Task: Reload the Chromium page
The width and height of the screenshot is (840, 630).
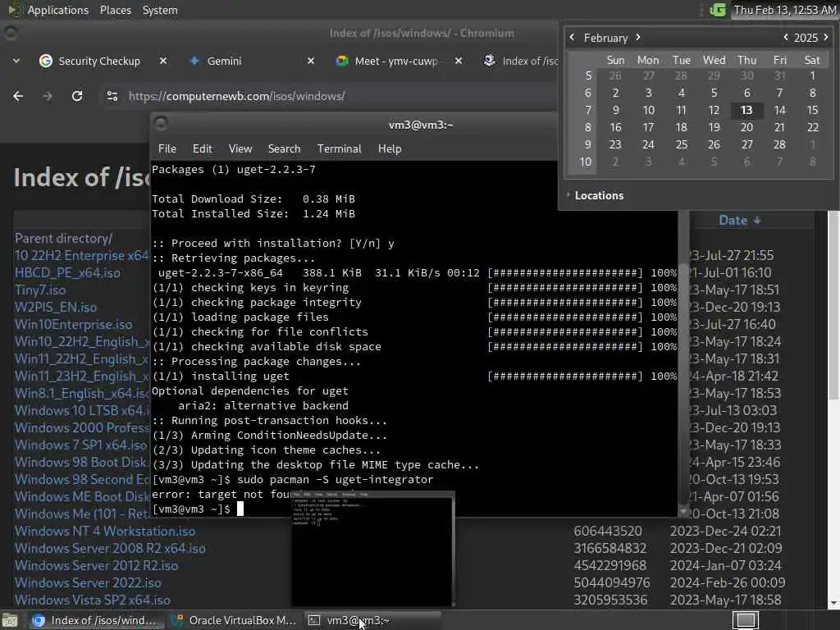Action: click(77, 96)
